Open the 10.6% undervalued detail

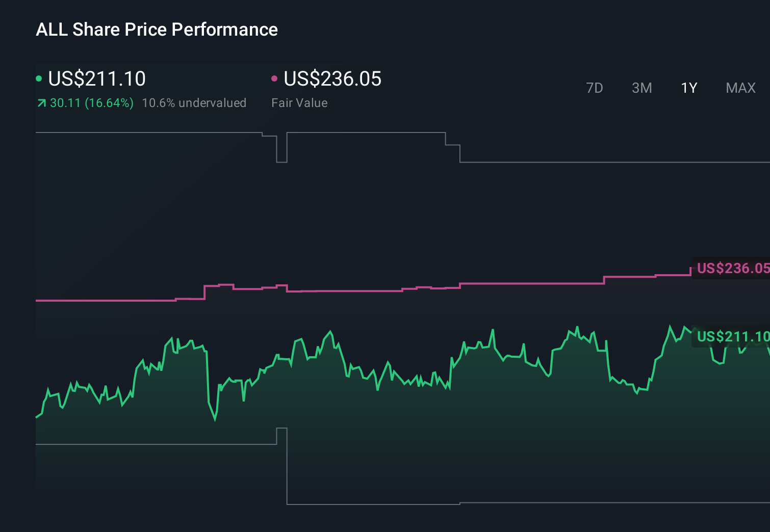[x=194, y=102]
